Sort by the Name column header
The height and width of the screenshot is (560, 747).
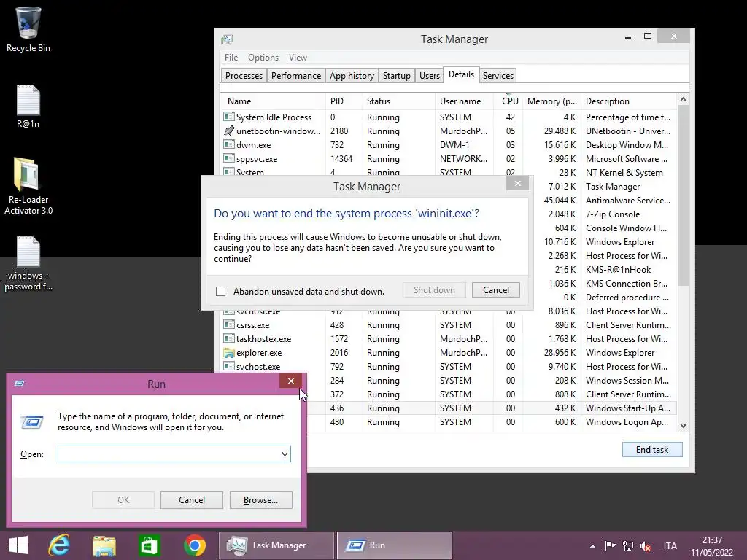click(273, 101)
